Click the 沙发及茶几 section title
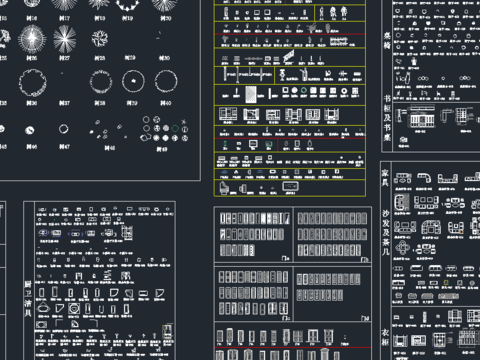The image size is (480, 360). 386,233
